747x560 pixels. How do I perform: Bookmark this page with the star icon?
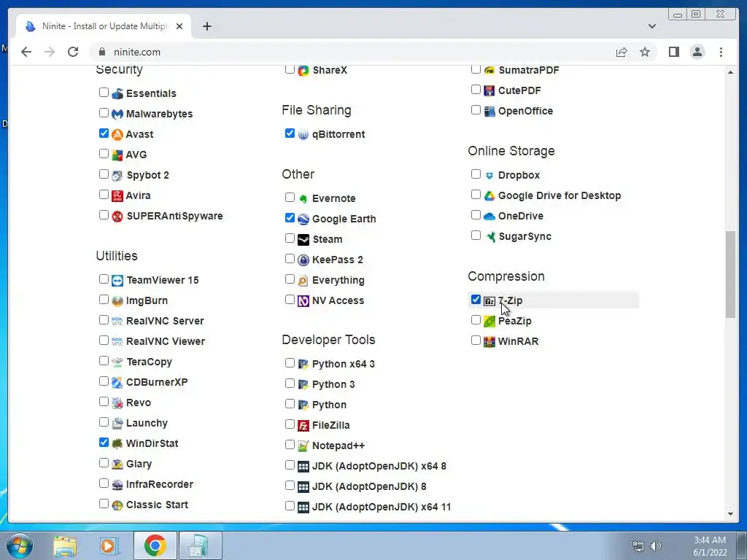pos(645,52)
